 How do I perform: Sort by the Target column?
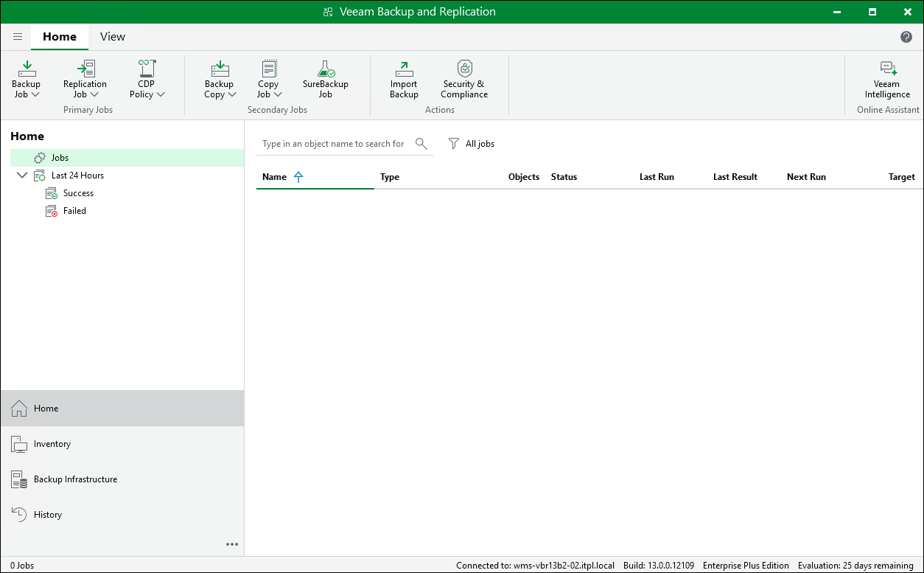pos(902,177)
